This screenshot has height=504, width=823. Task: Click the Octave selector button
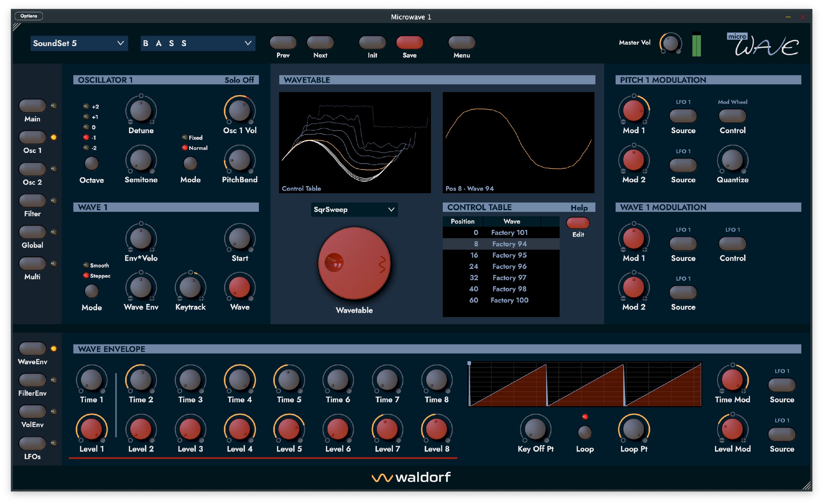point(92,164)
